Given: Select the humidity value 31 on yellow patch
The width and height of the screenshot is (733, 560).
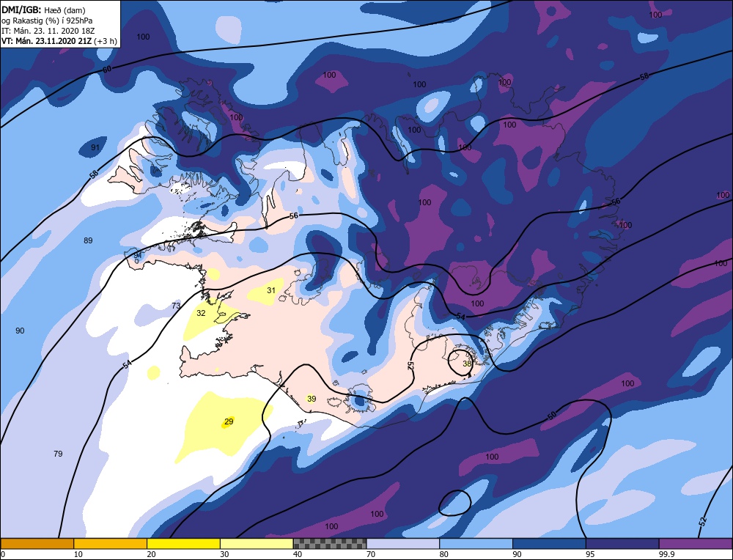Looking at the screenshot, I should pos(271,290).
